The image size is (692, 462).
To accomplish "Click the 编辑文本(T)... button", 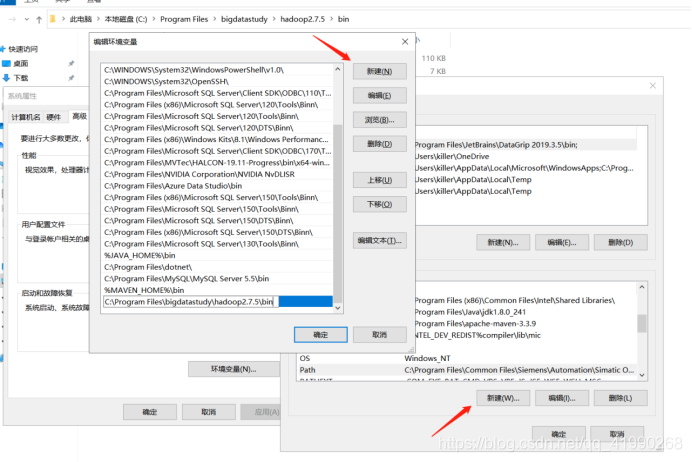I will pos(380,240).
